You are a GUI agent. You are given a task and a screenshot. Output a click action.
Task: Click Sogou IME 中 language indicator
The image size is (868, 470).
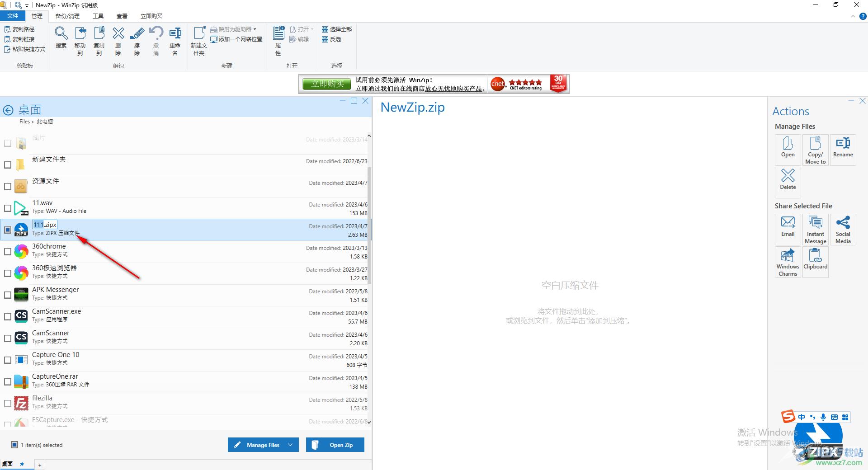tap(801, 417)
